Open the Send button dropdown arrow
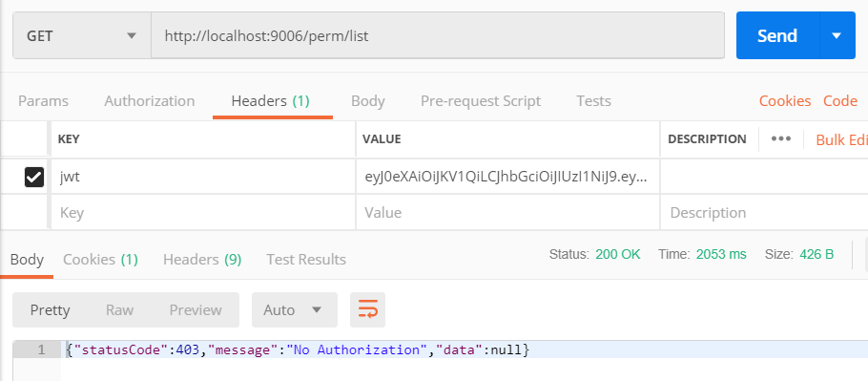 click(837, 36)
